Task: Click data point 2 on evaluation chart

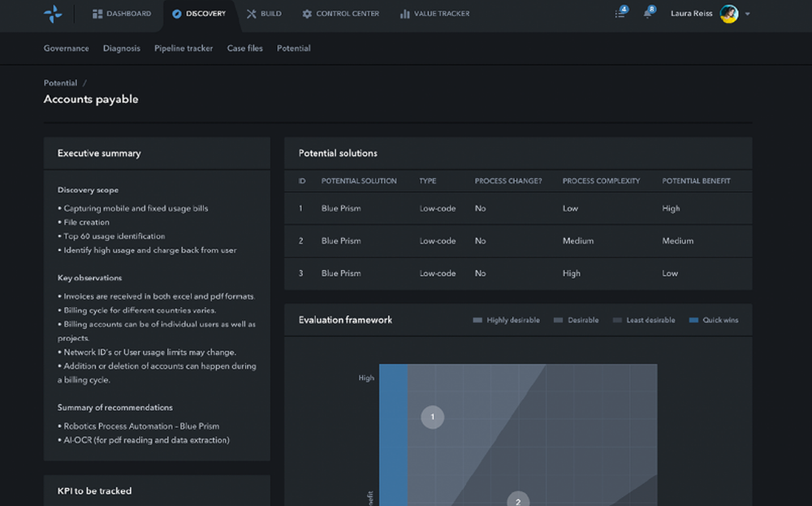Action: coord(518,500)
